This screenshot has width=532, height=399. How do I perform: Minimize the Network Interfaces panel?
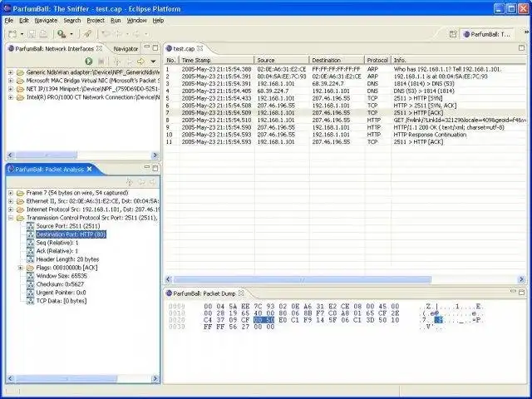pos(146,47)
